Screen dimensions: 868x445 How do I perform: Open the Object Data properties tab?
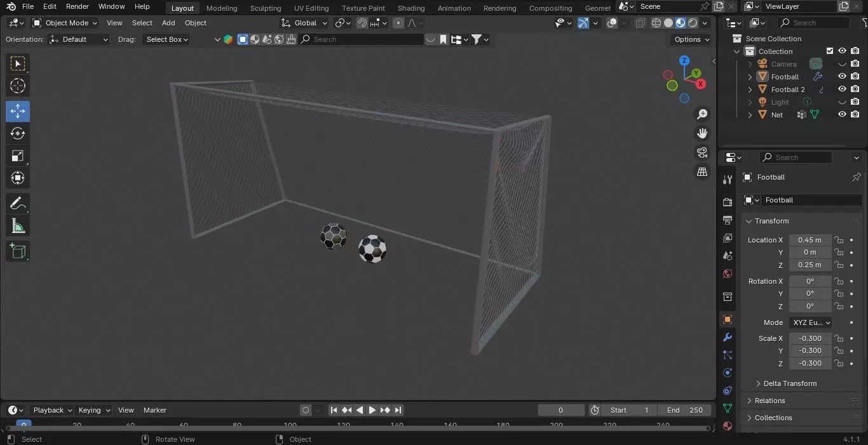[728, 408]
